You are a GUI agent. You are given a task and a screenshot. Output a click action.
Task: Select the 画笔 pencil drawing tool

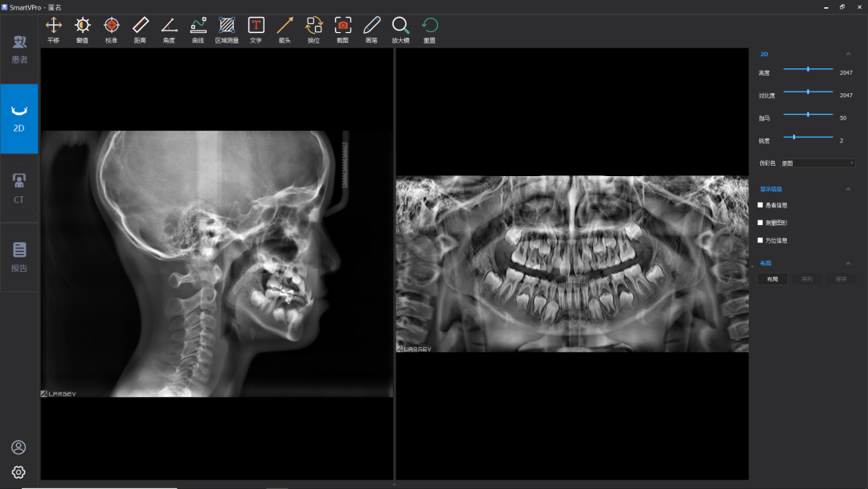(371, 30)
